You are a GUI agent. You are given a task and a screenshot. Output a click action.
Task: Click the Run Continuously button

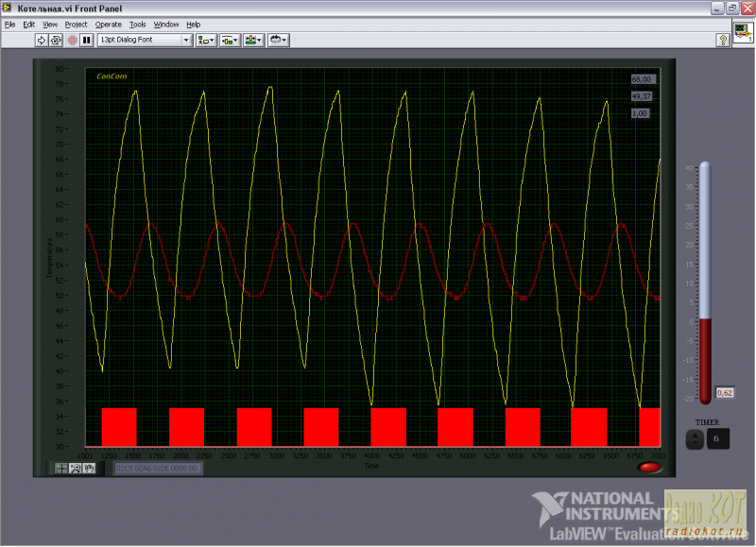56,40
